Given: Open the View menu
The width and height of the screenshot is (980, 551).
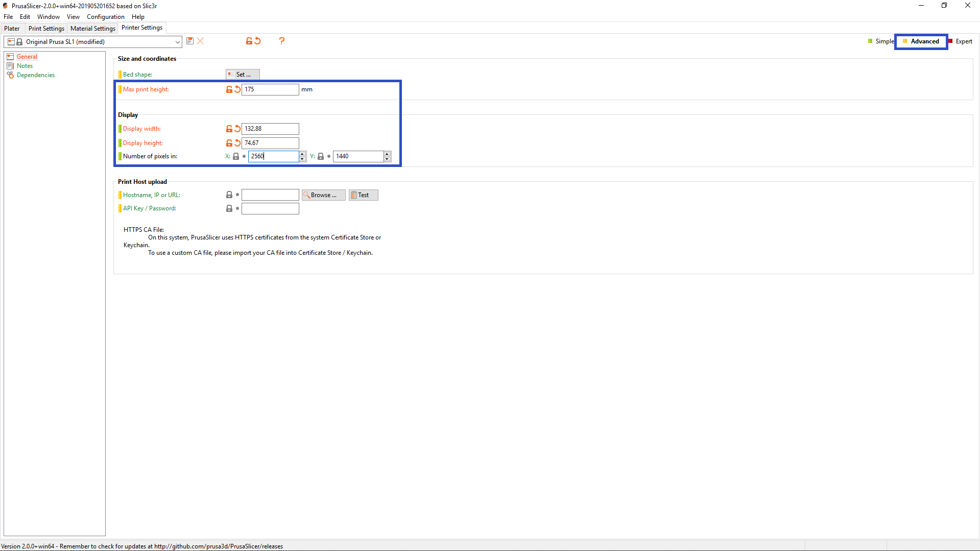Looking at the screenshot, I should pyautogui.click(x=73, y=17).
